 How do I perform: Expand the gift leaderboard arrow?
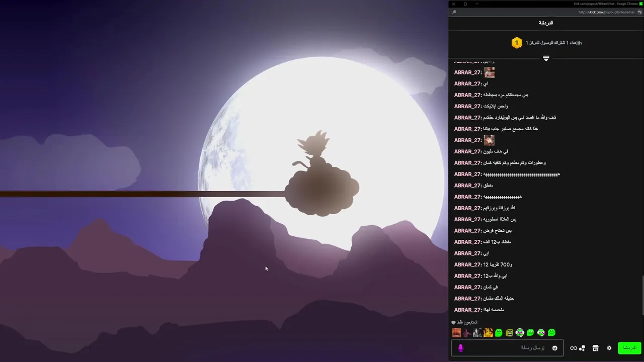(x=546, y=58)
